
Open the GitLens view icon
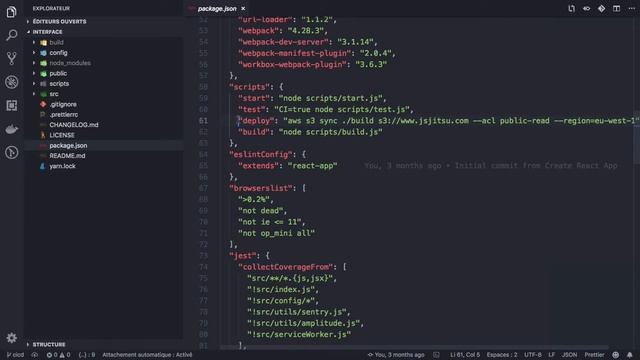click(11, 153)
